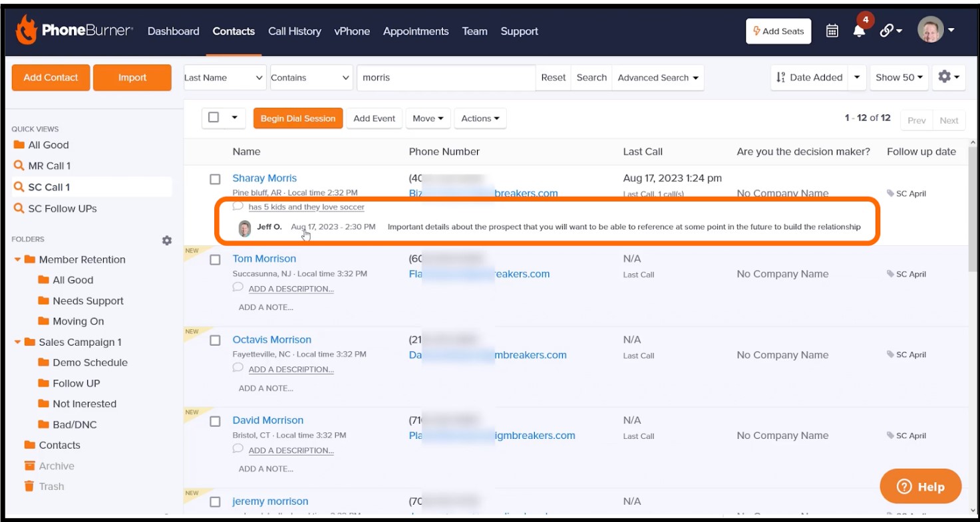This screenshot has width=980, height=522.
Task: Select Sharay Morris checkbox
Action: point(215,179)
